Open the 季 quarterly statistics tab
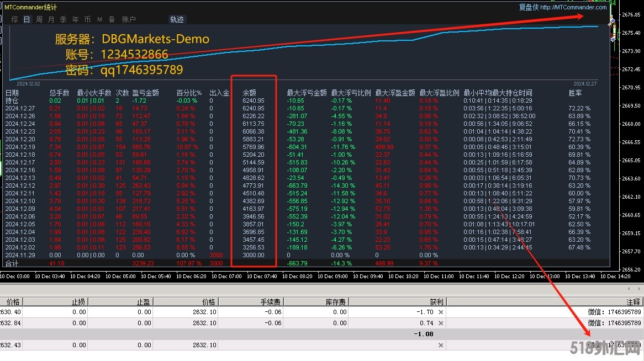 click(x=63, y=19)
